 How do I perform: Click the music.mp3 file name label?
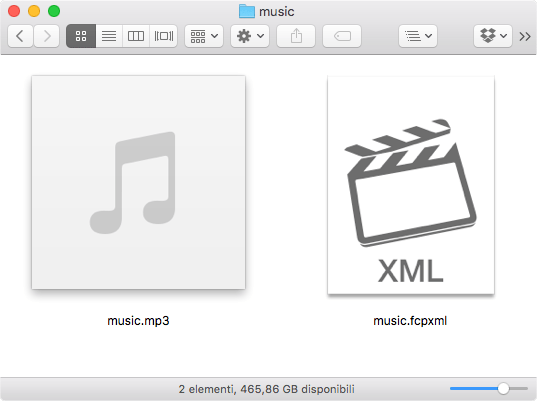tap(138, 321)
